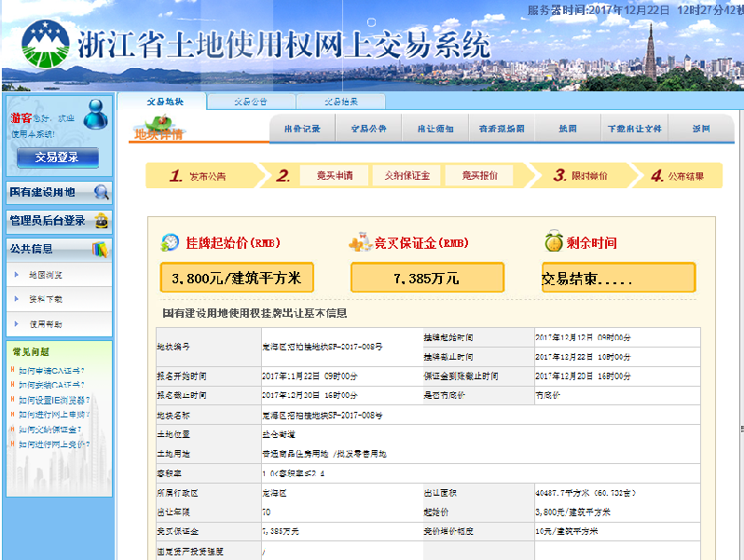Screen dimensions: 744x560
Task: Expand the 资料下载 sidebar entry
Action: point(45,299)
